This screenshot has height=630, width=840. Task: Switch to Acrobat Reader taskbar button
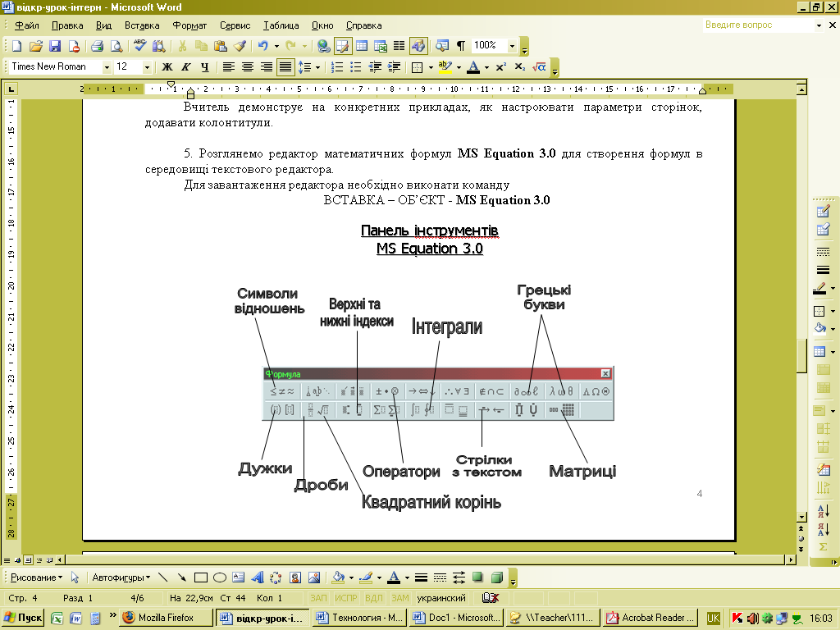[x=650, y=618]
